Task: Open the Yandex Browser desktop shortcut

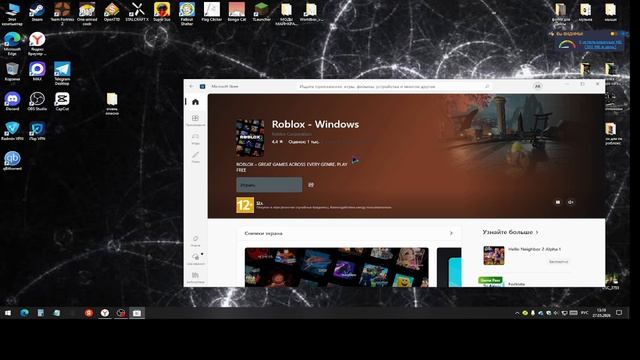Action: (x=37, y=44)
